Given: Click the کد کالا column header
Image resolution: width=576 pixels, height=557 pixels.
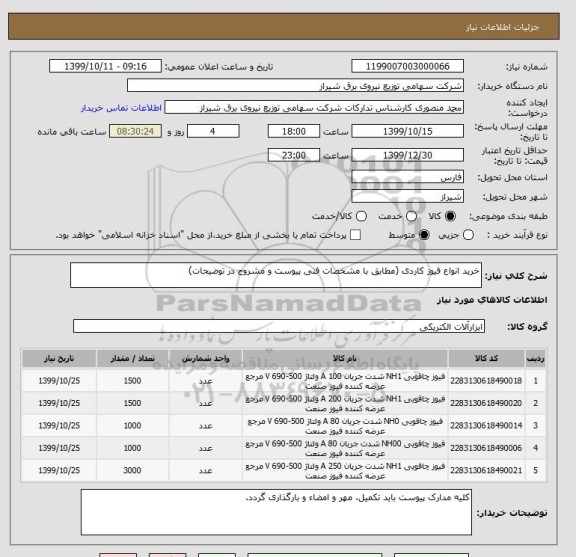Looking at the screenshot, I should [486, 359].
